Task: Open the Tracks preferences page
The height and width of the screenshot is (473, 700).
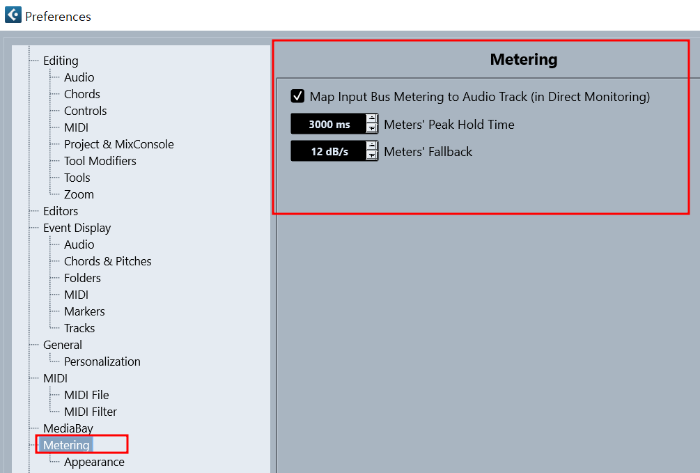Action: [79, 328]
